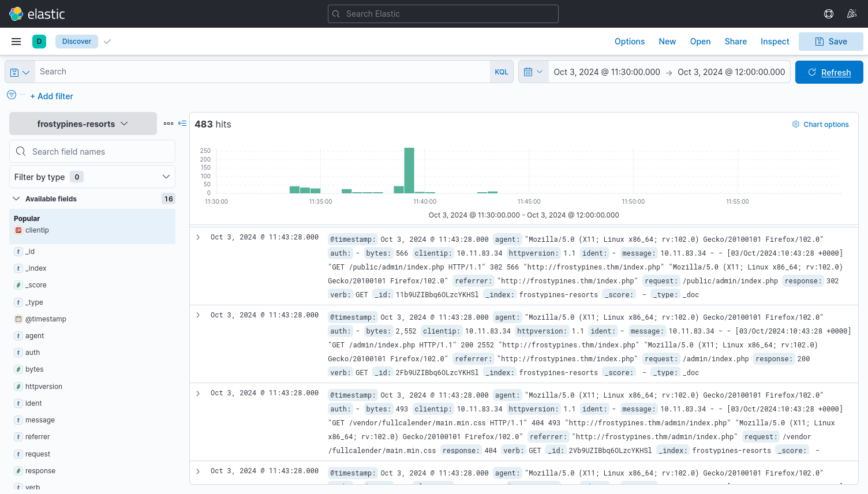Click the filter options circle icon
Image resolution: width=868 pixels, height=494 pixels.
click(12, 95)
